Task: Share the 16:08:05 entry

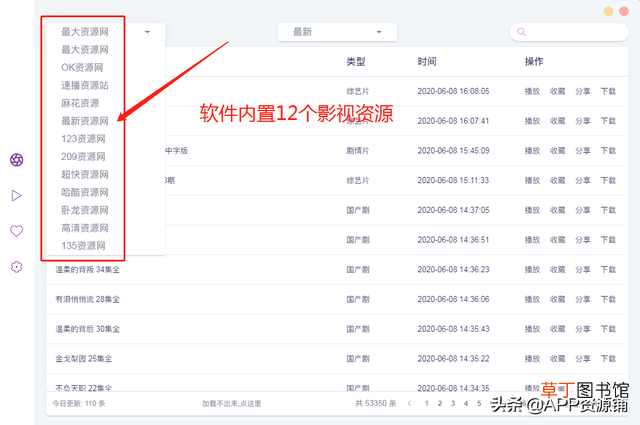Action: (x=583, y=91)
